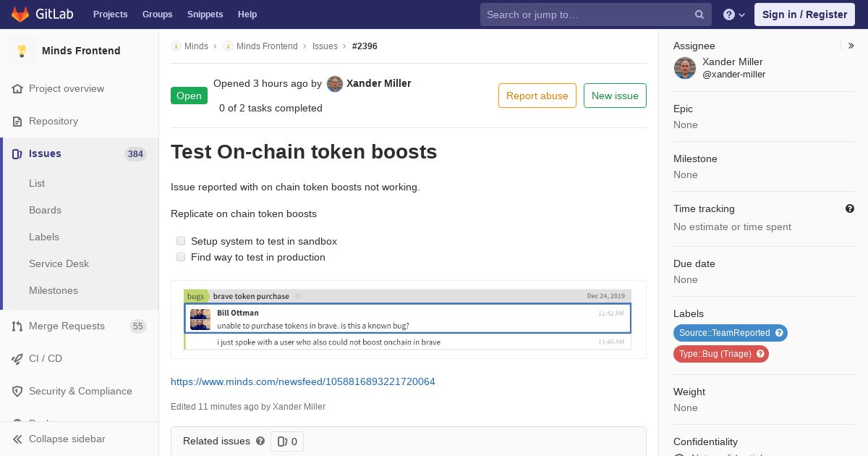Image resolution: width=868 pixels, height=456 pixels.
Task: Click the Related issues help icon
Action: click(x=260, y=441)
